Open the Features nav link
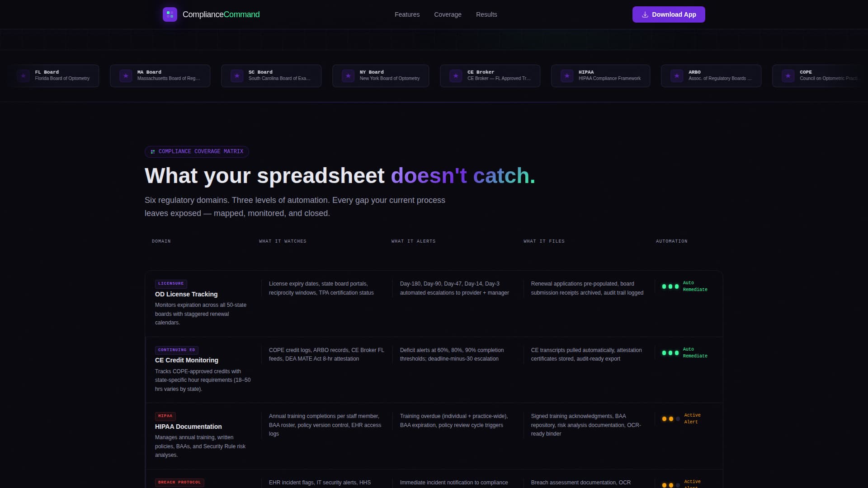Image resolution: width=868 pixels, height=488 pixels. click(407, 14)
